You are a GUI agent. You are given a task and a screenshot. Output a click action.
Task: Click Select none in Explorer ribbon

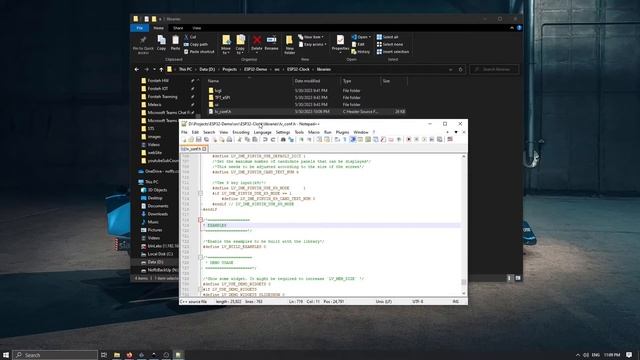(x=390, y=44)
